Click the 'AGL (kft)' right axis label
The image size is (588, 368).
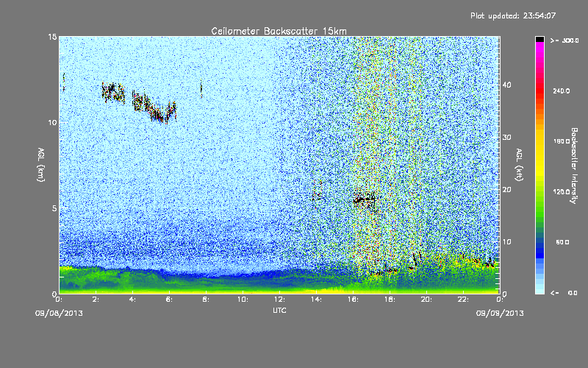pyautogui.click(x=520, y=165)
